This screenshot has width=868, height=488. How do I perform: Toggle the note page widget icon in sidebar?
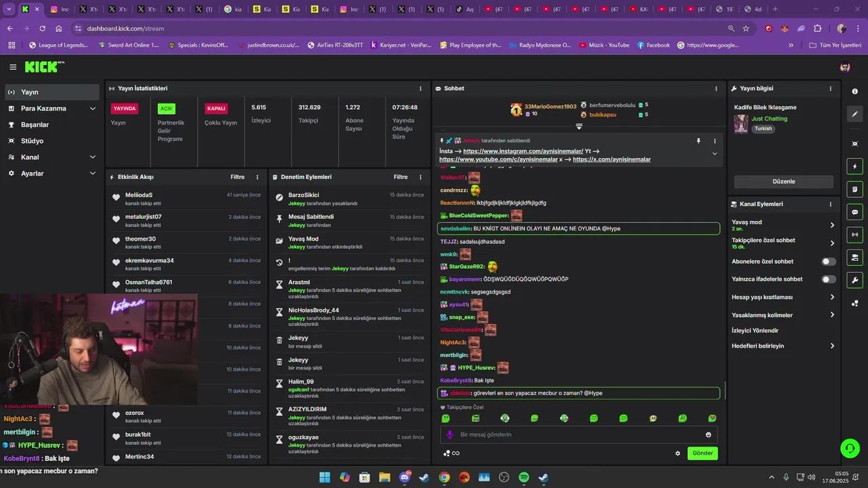coord(854,189)
